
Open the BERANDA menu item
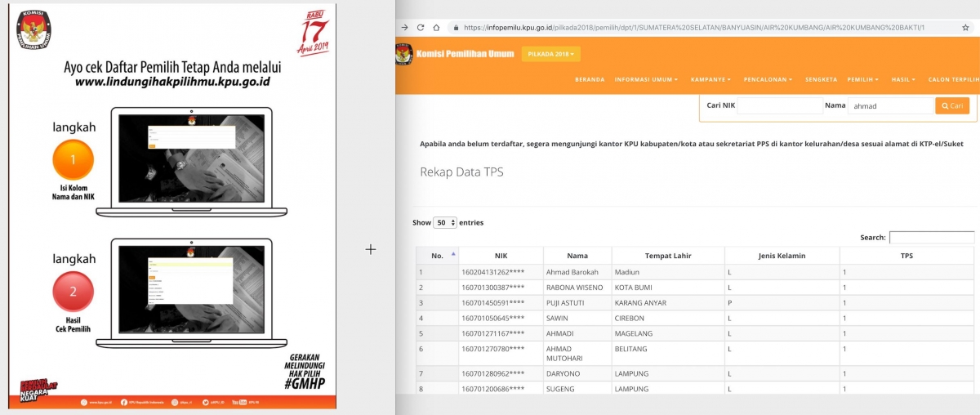(590, 79)
